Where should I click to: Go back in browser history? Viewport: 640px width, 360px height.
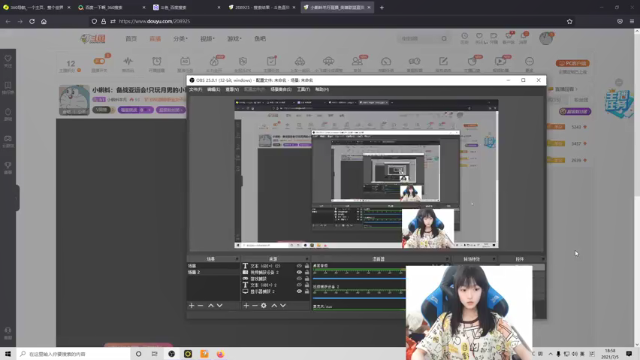tap(8, 21)
